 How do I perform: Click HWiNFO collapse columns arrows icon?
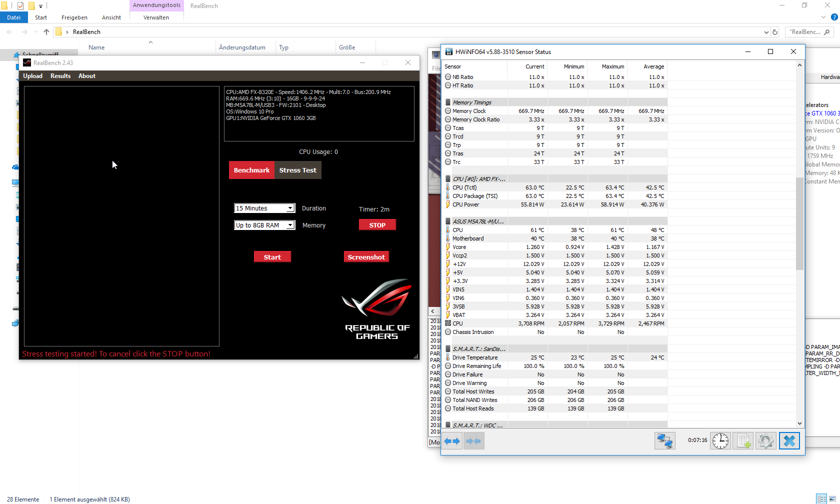point(473,441)
